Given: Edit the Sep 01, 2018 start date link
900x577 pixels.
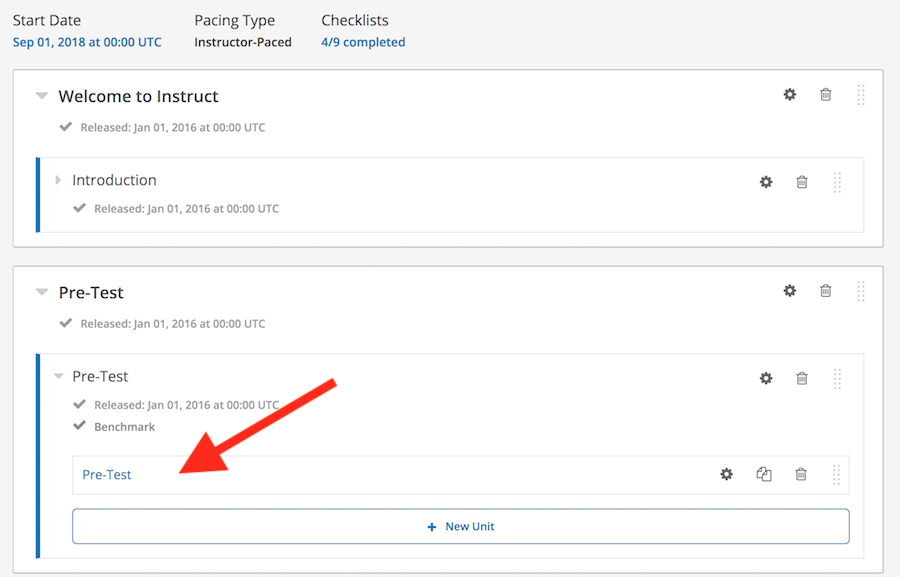Looking at the screenshot, I should click(x=87, y=42).
